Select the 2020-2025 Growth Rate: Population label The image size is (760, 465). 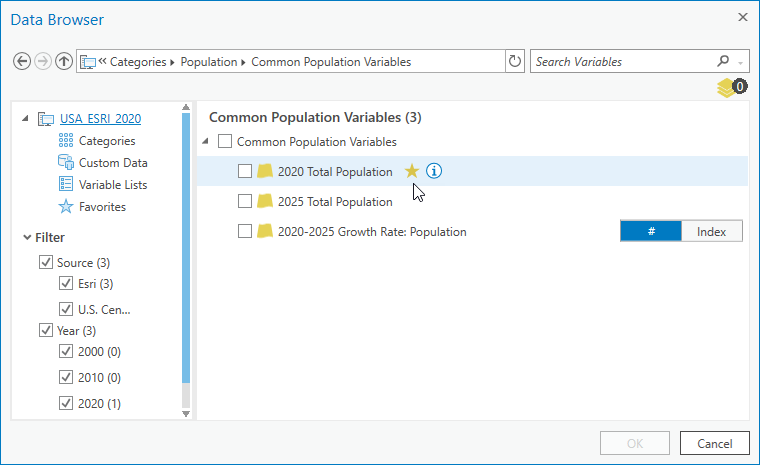coord(372,232)
